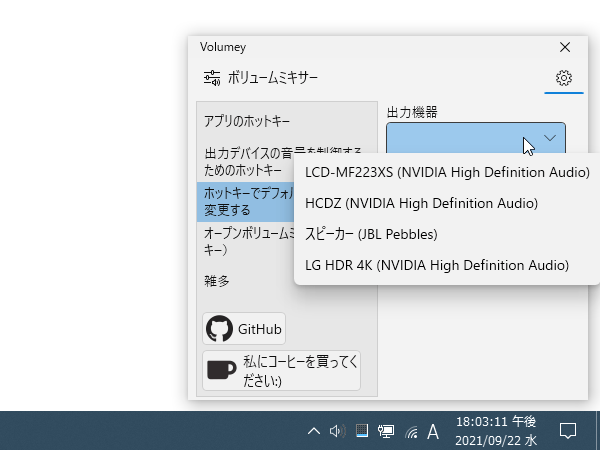The height and width of the screenshot is (450, 600).
Task: Open the notification action center icon
Action: [568, 431]
